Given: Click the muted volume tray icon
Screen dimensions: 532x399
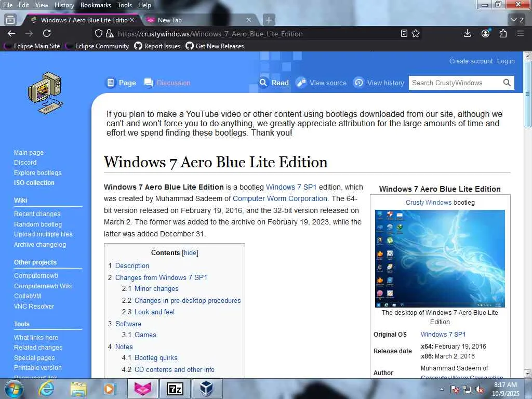Looking at the screenshot, I should click(480, 390).
